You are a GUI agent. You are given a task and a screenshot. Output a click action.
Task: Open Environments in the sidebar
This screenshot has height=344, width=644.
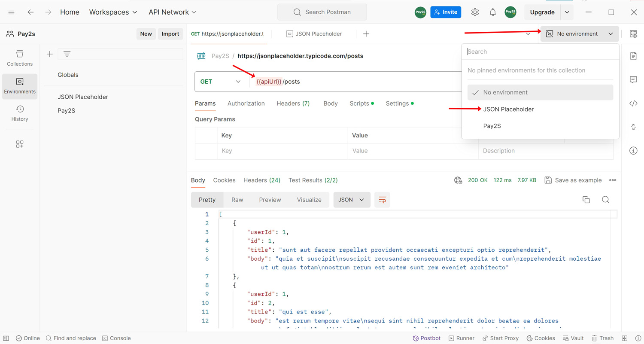click(x=20, y=86)
